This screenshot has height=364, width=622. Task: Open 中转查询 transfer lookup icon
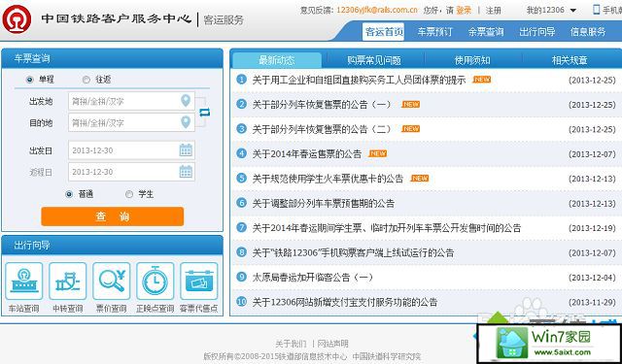[x=67, y=281]
